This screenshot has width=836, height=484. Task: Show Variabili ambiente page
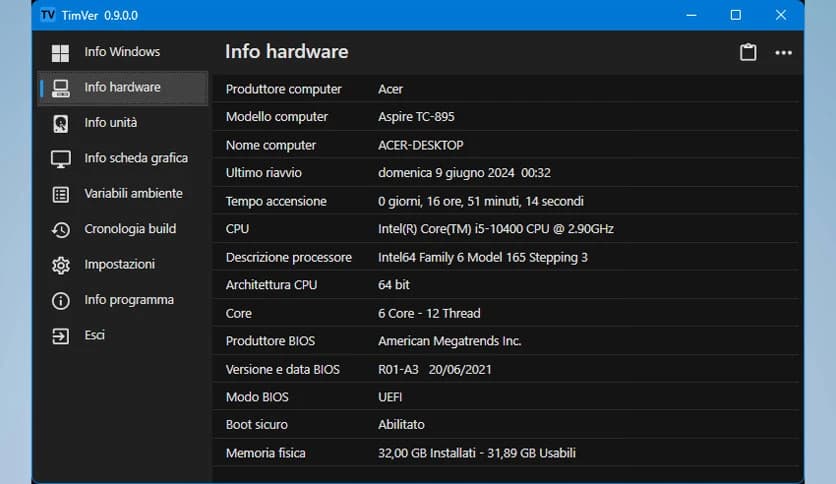tap(123, 194)
